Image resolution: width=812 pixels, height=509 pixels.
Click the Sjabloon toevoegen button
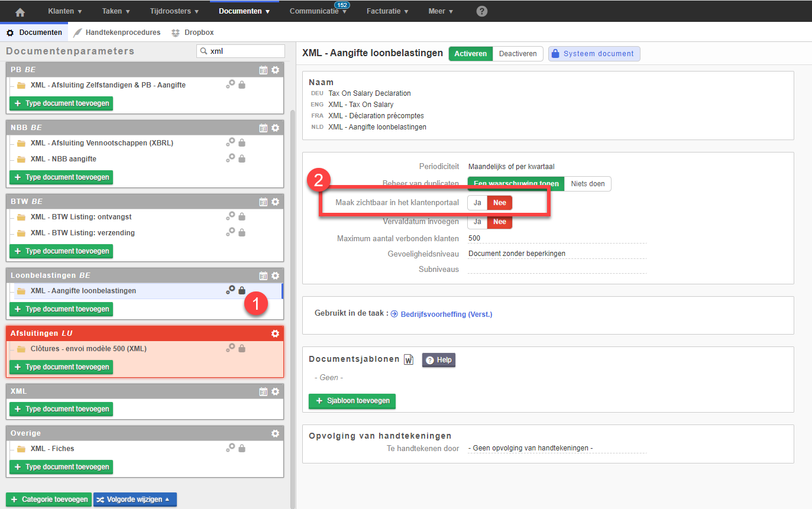click(x=352, y=401)
